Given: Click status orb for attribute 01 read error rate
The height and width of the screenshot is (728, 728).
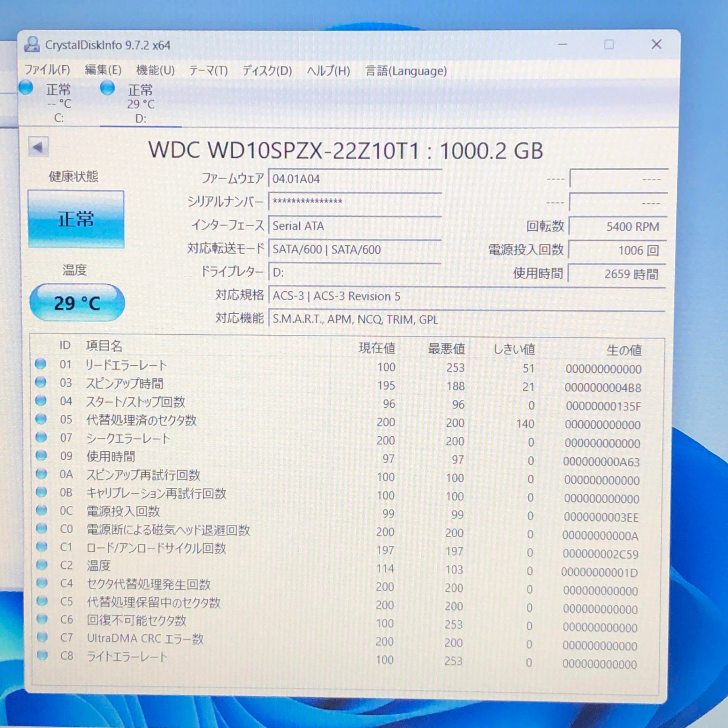Looking at the screenshot, I should [40, 364].
